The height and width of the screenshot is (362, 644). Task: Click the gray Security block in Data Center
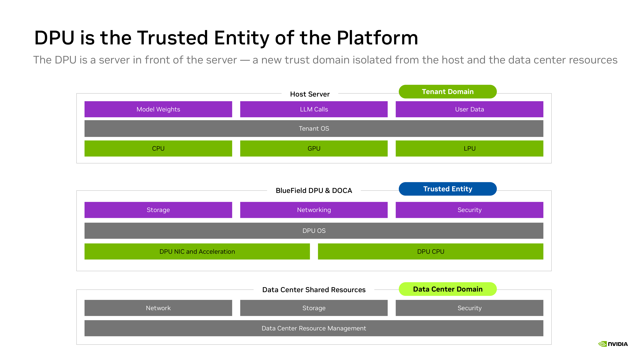click(469, 308)
